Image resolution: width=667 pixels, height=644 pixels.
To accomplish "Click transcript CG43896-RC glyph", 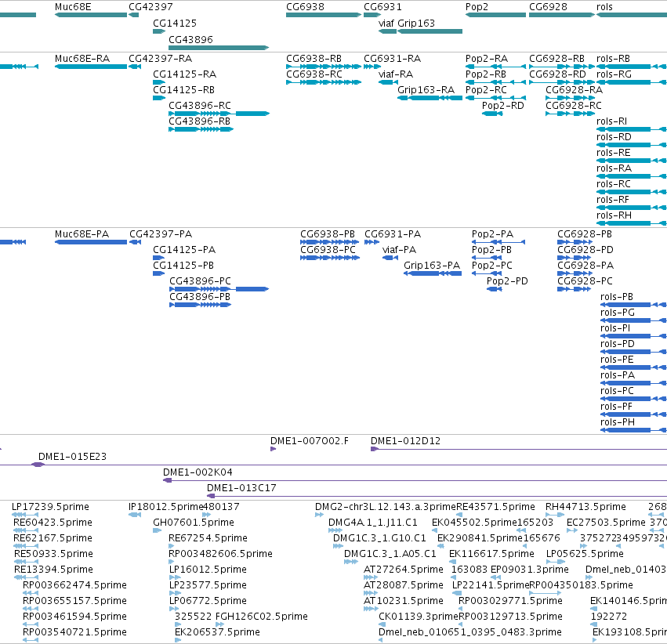I will point(219,114).
